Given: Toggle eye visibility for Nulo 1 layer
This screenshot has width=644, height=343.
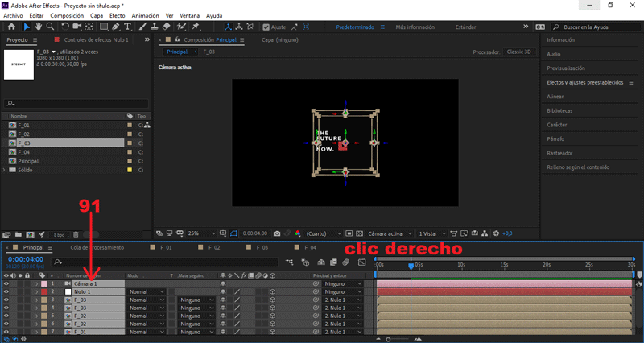Looking at the screenshot, I should click(6, 291).
